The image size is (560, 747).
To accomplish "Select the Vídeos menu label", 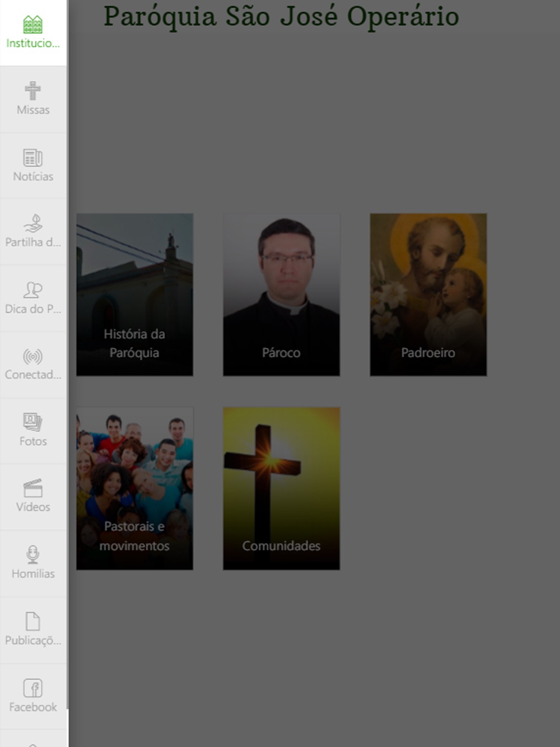I will point(33,507).
